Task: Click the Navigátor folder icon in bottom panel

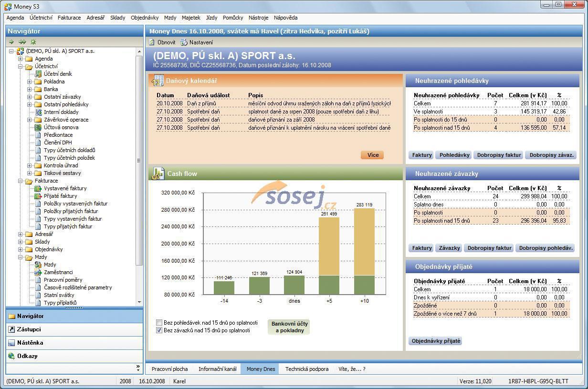Action: (11, 316)
